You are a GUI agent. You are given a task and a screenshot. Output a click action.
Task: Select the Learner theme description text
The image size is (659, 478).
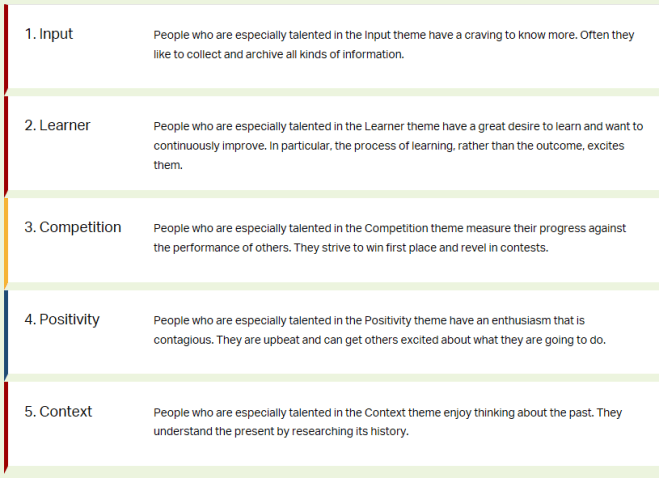tap(394, 145)
